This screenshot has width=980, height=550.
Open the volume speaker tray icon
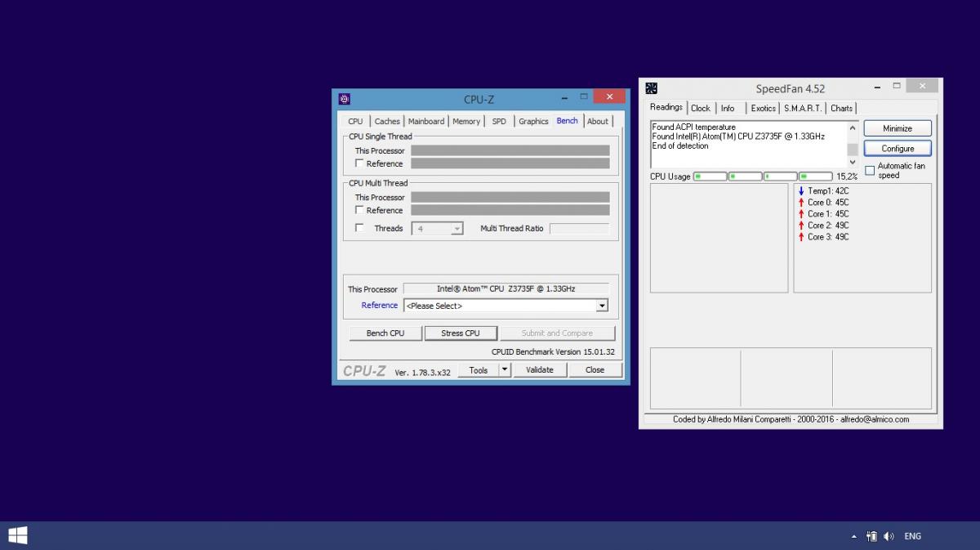889,536
